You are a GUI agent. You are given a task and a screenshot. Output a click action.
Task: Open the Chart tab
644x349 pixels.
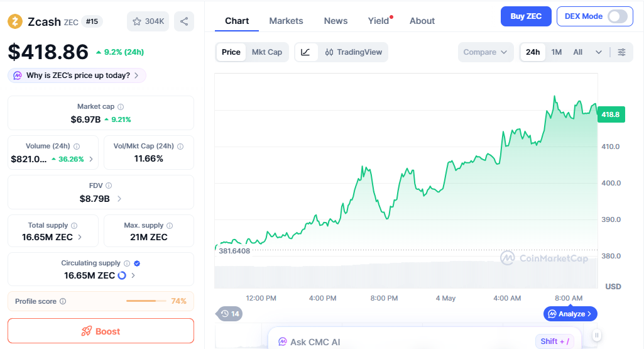[237, 21]
